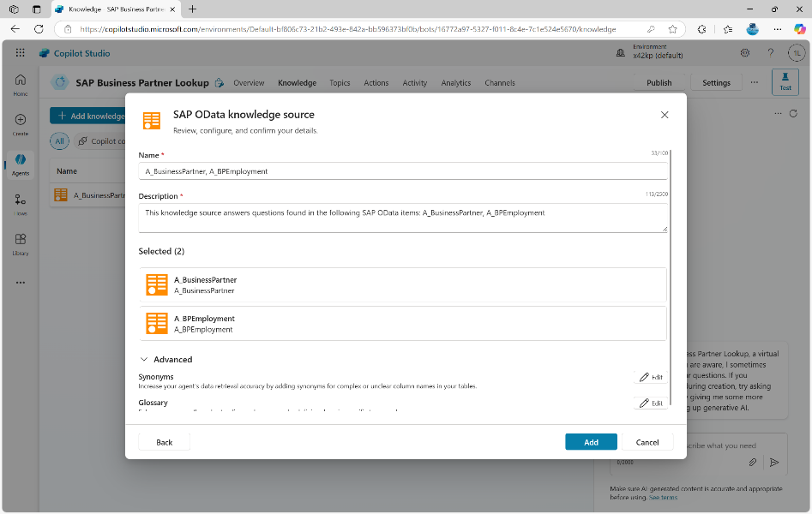Click the Description text area
The image size is (812, 514).
(x=403, y=218)
